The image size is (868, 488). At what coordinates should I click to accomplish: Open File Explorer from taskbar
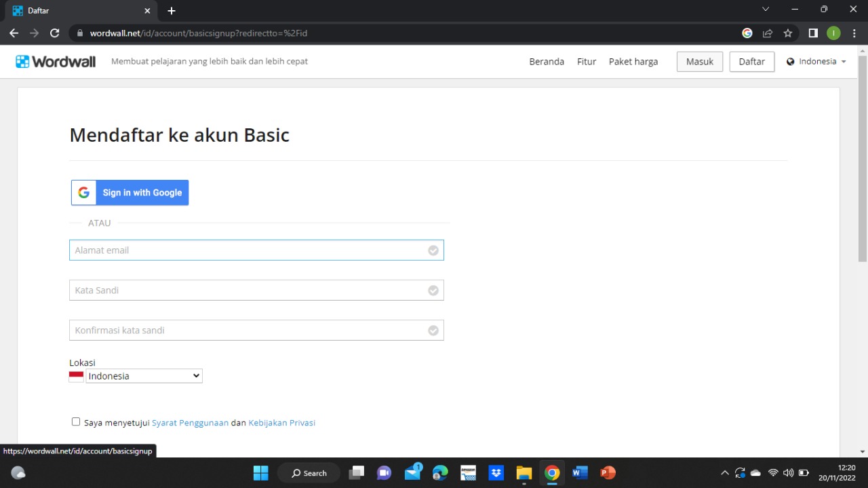tap(524, 473)
